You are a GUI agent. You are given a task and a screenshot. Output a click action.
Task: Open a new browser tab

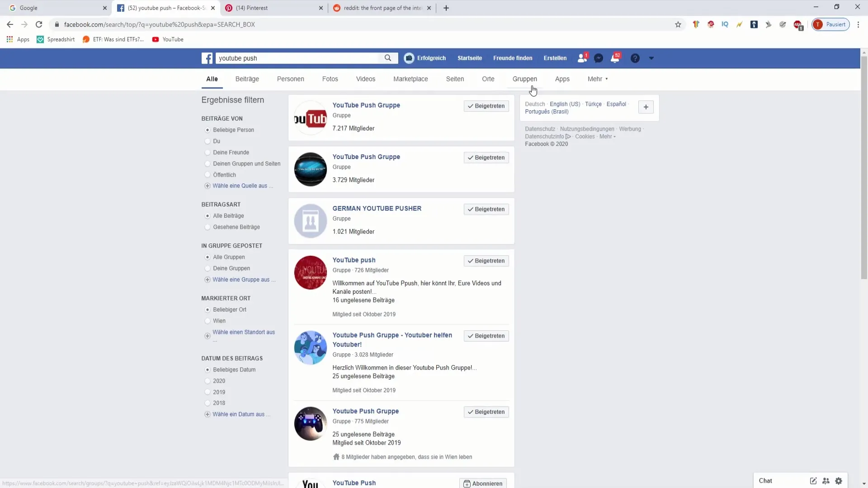(446, 8)
